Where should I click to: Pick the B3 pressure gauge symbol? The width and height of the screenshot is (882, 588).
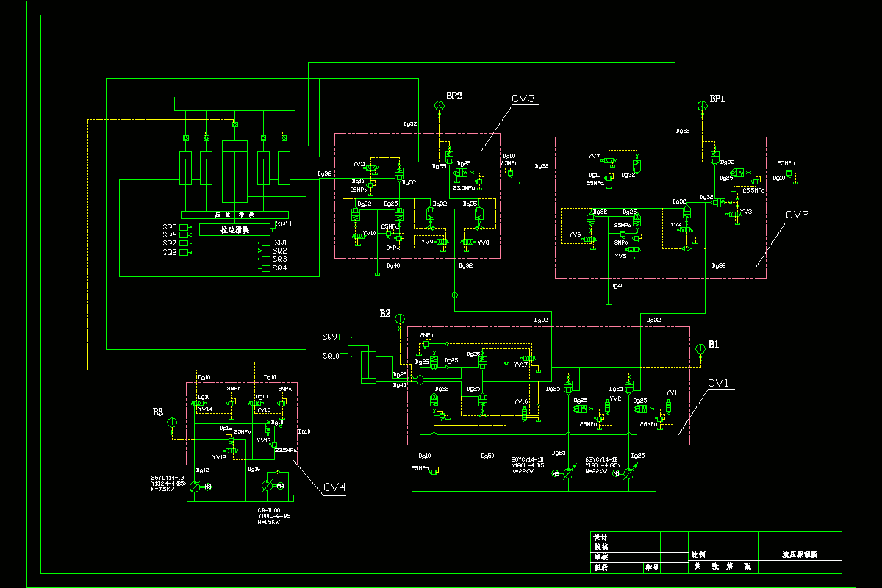tap(172, 422)
